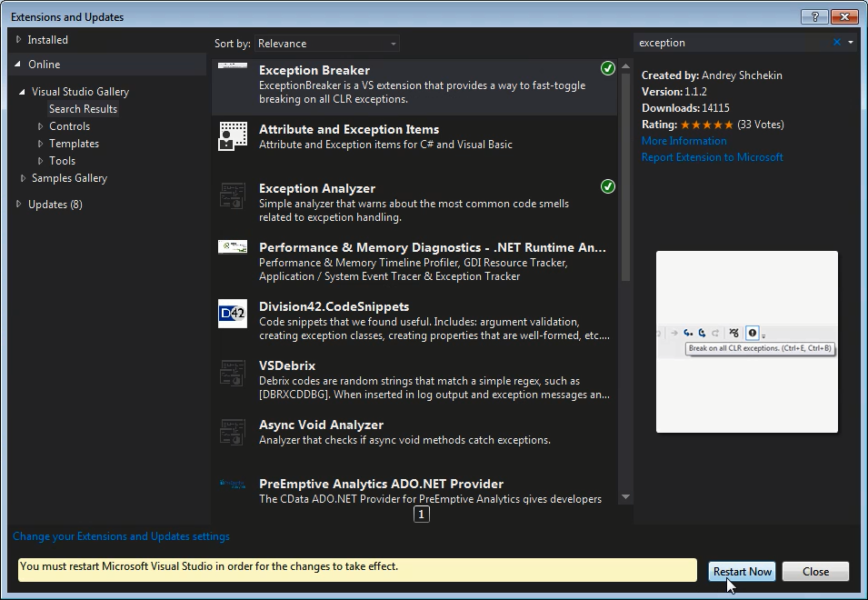The image size is (868, 600).
Task: Select the Online tree item
Action: point(45,65)
